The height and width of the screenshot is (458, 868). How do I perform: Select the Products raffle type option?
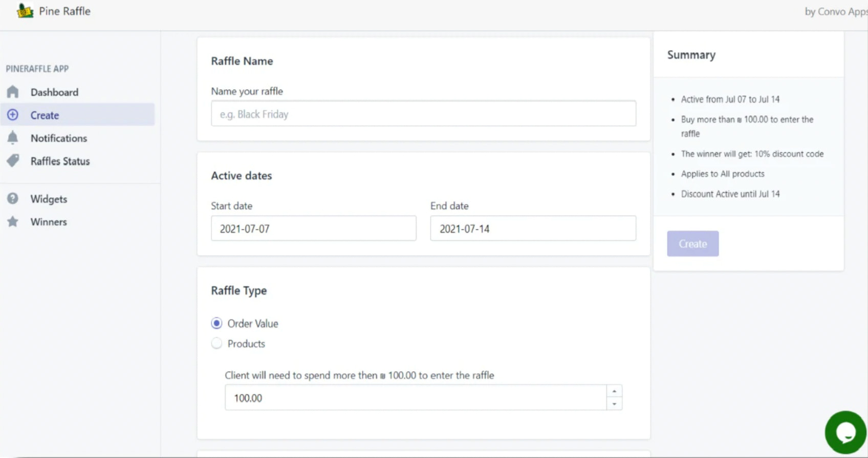[x=216, y=344]
